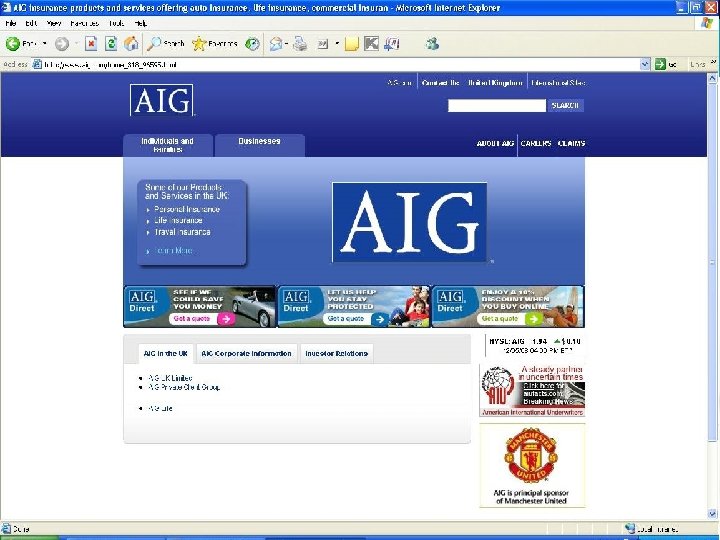Screen dimensions: 720x540
Task: Click the SEARCH button on AIG page
Action: (x=565, y=106)
